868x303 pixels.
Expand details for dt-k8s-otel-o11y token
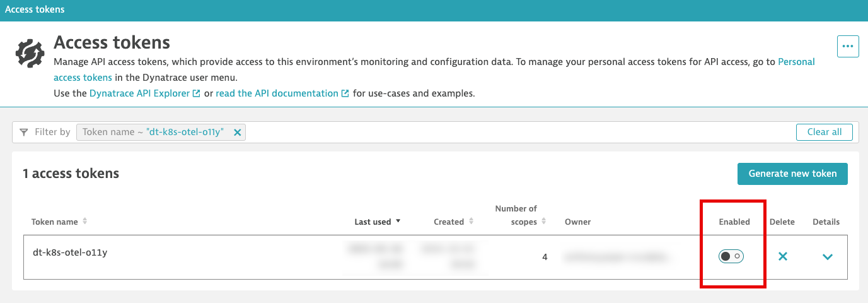pos(828,256)
